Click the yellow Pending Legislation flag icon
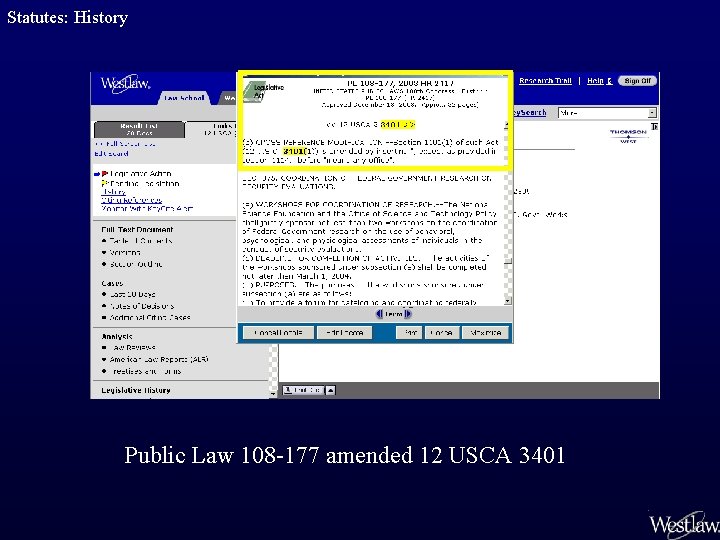Viewport: 720px width, 540px height. point(105,183)
